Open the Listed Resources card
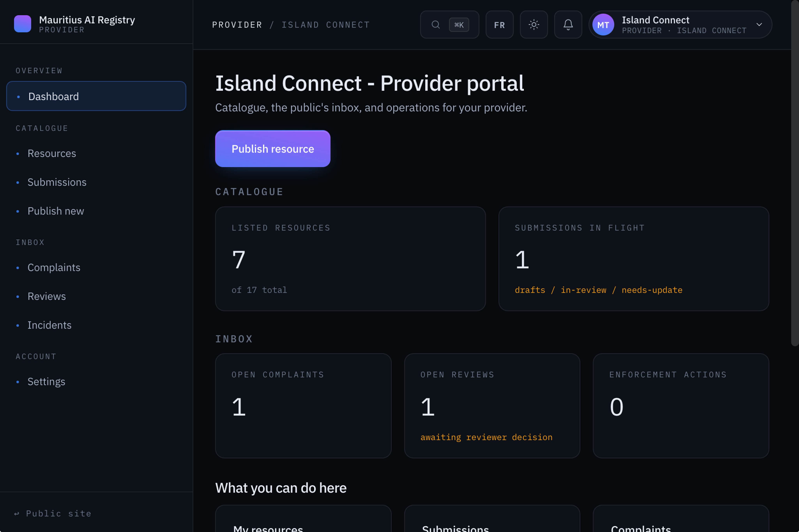799x532 pixels. point(350,259)
